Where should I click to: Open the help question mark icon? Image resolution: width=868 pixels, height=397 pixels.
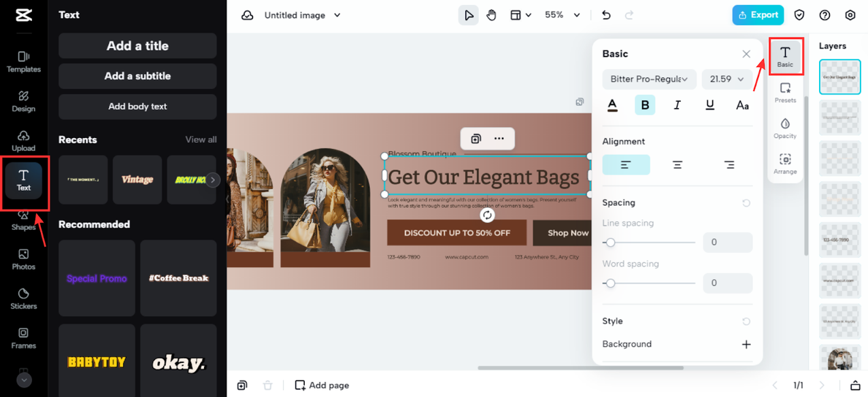(x=824, y=15)
